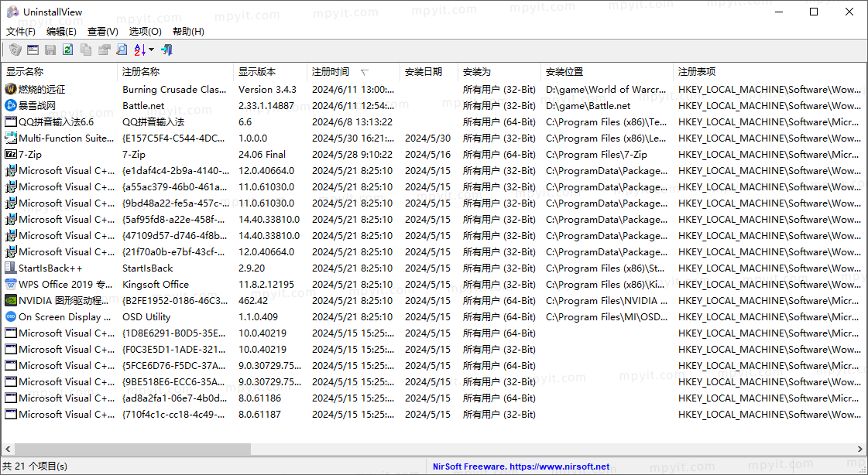Select the OSD Utility registry name cell
This screenshot has width=868, height=475.
pyautogui.click(x=146, y=317)
